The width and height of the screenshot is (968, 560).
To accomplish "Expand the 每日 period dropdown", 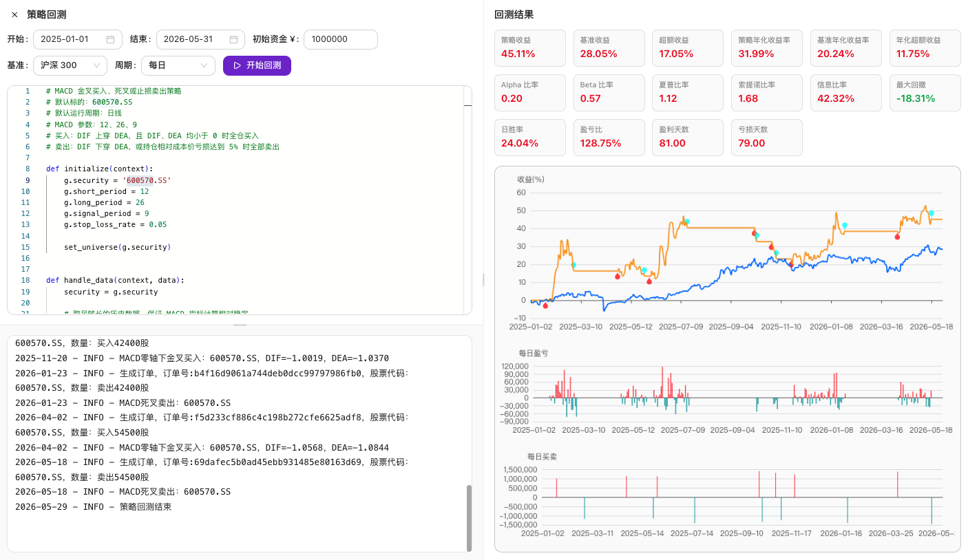I will point(178,65).
